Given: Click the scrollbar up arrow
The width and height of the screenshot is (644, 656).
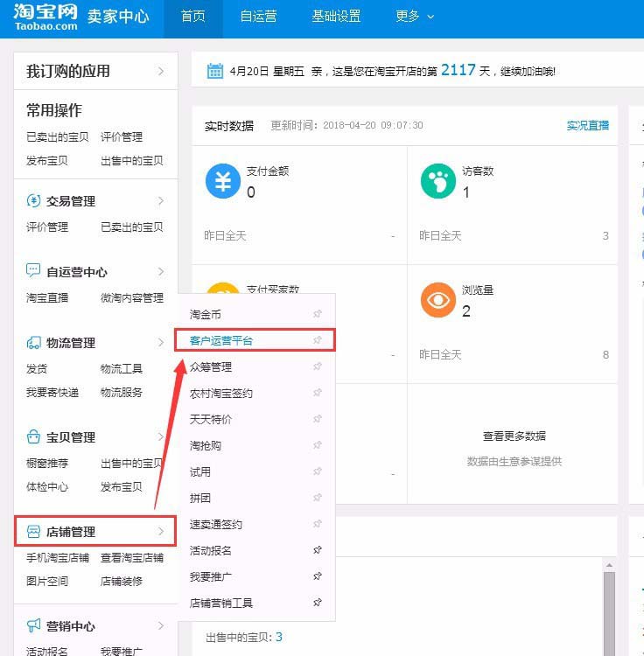Looking at the screenshot, I should coord(609,565).
